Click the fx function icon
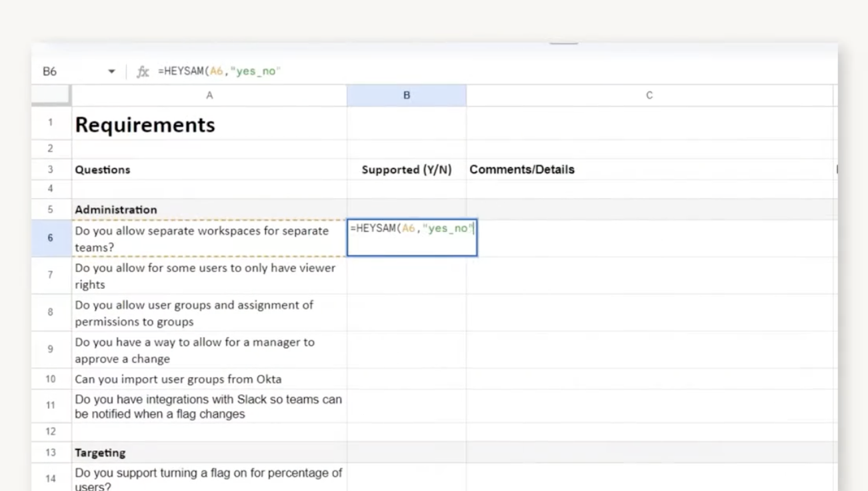 point(143,71)
